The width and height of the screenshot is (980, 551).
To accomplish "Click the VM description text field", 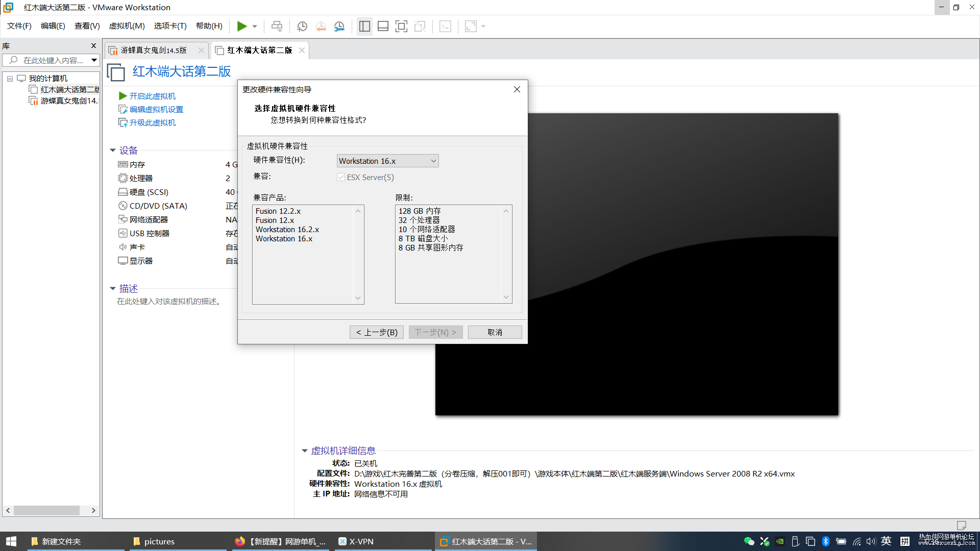I will pos(169,302).
